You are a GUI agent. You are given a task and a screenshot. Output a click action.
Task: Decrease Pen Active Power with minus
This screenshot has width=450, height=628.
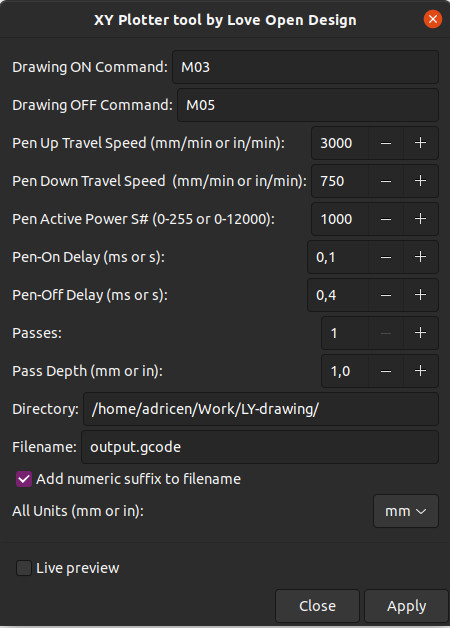click(386, 219)
